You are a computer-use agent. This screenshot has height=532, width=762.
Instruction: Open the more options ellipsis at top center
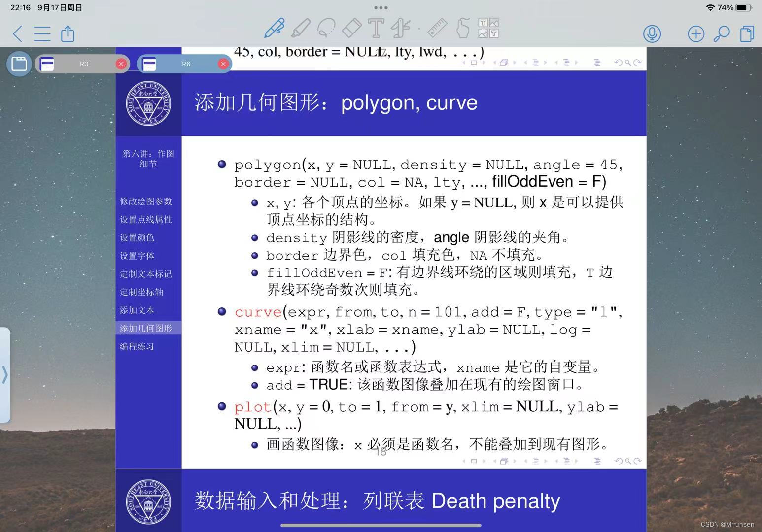pyautogui.click(x=381, y=7)
